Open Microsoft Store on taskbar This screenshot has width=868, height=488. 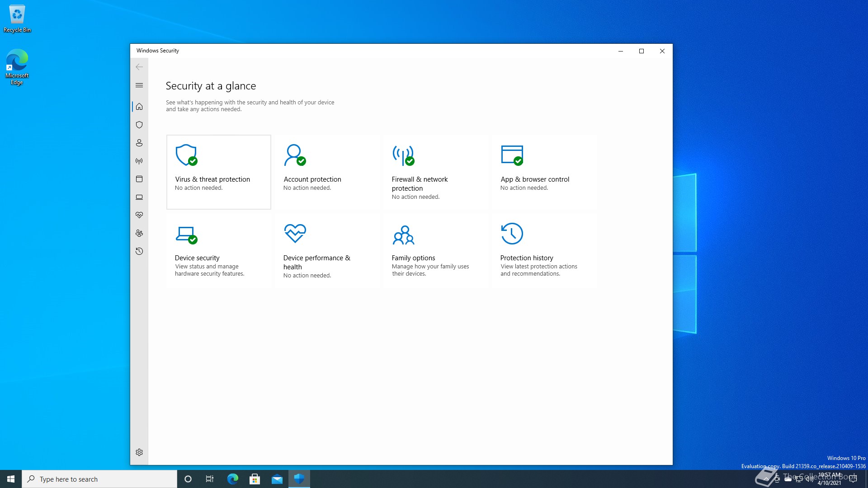click(x=255, y=479)
